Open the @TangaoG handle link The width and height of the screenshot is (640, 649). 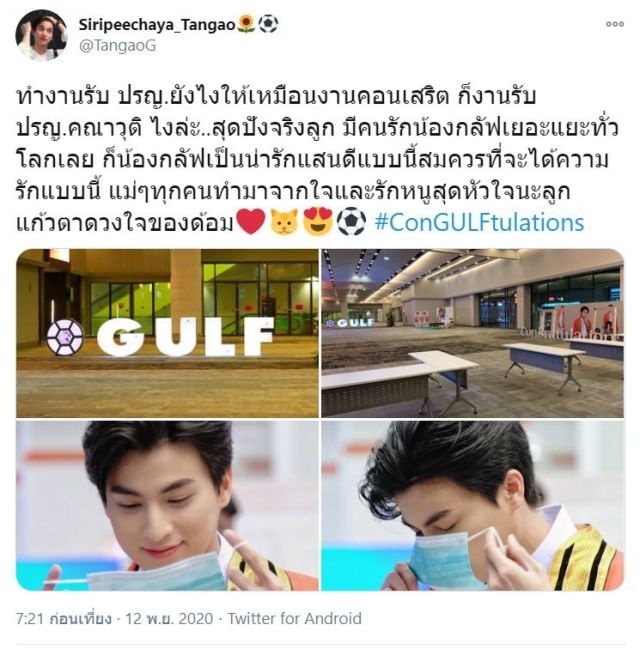point(117,46)
